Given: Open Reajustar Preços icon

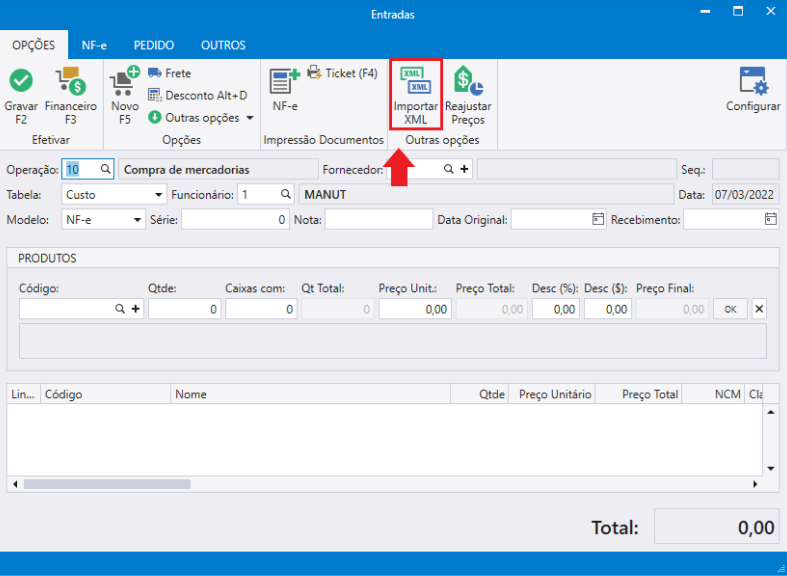Looking at the screenshot, I should click(468, 81).
